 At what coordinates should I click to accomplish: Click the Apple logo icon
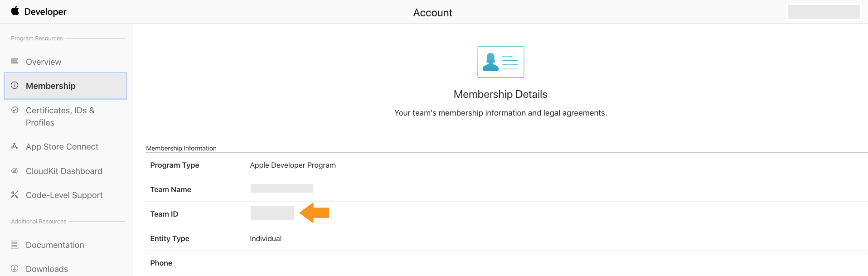[x=15, y=11]
